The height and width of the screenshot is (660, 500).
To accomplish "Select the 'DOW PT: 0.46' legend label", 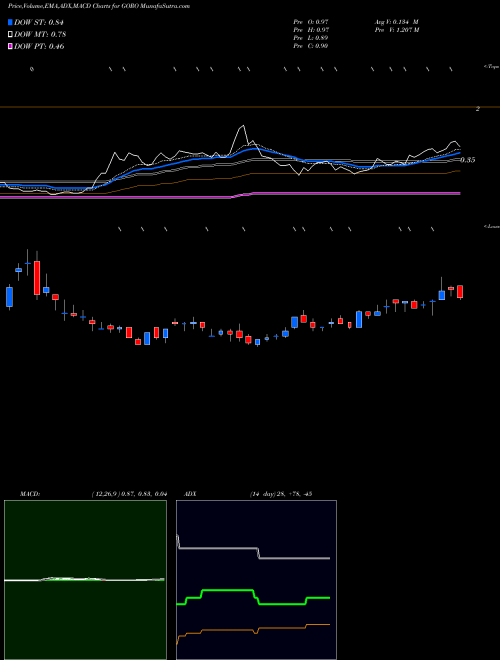I will pos(39,46).
